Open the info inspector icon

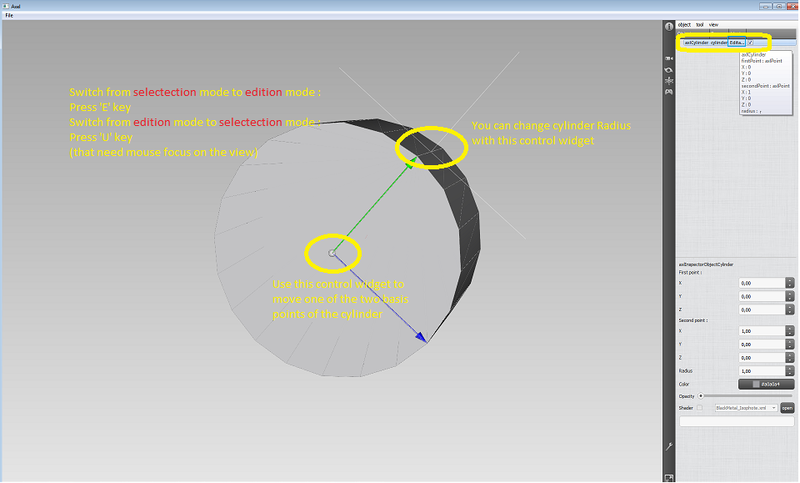[669, 27]
